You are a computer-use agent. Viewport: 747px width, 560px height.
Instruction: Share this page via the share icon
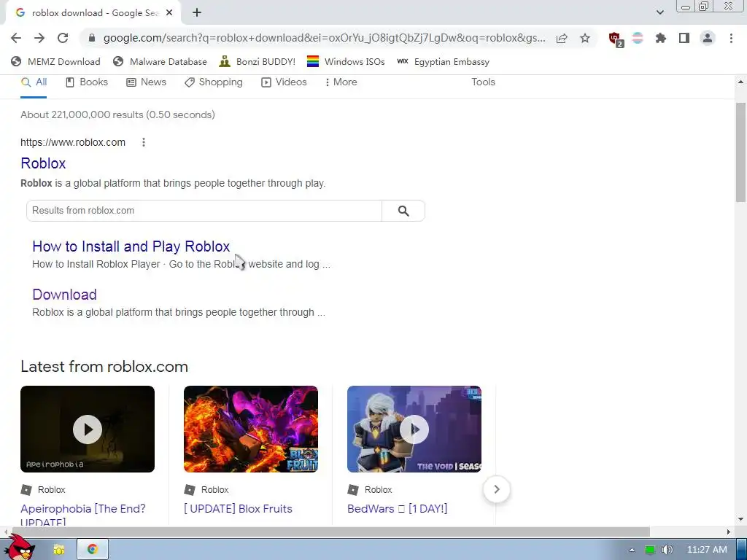click(562, 38)
